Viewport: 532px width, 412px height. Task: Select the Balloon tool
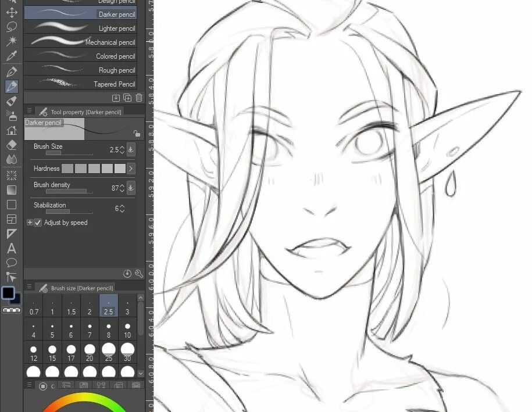12,263
